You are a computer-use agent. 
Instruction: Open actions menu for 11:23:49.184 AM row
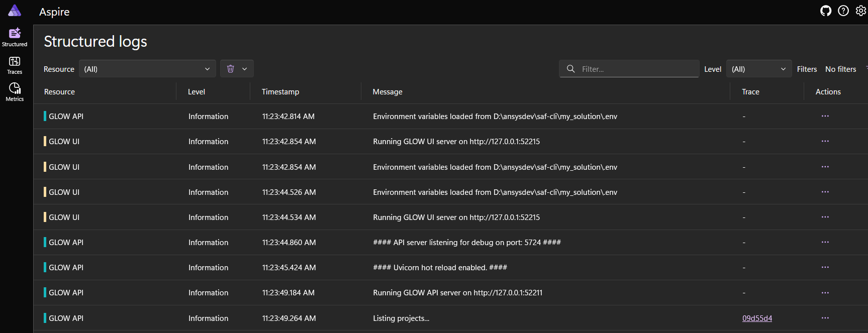pos(825,292)
